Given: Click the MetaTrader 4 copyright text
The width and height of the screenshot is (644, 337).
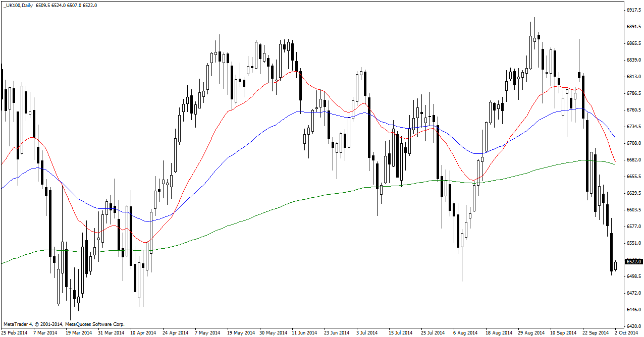Looking at the screenshot, I should [x=64, y=324].
